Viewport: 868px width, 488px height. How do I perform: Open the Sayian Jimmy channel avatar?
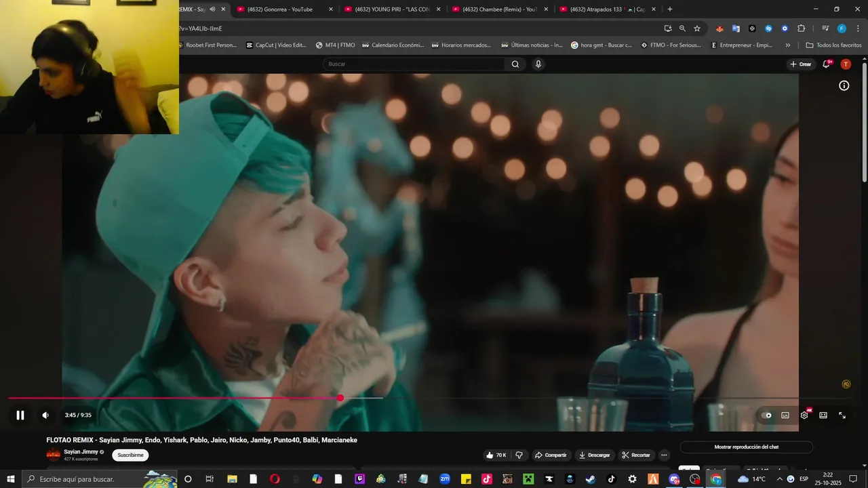click(53, 455)
